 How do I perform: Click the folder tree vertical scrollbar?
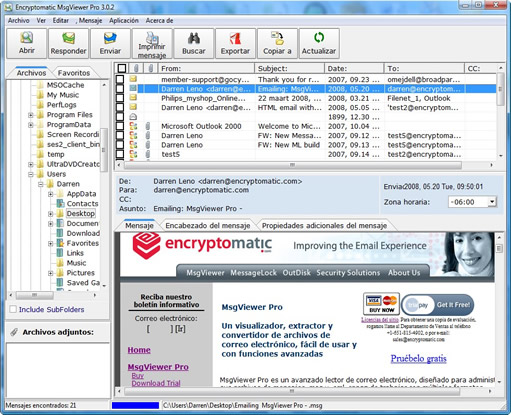coord(104,150)
